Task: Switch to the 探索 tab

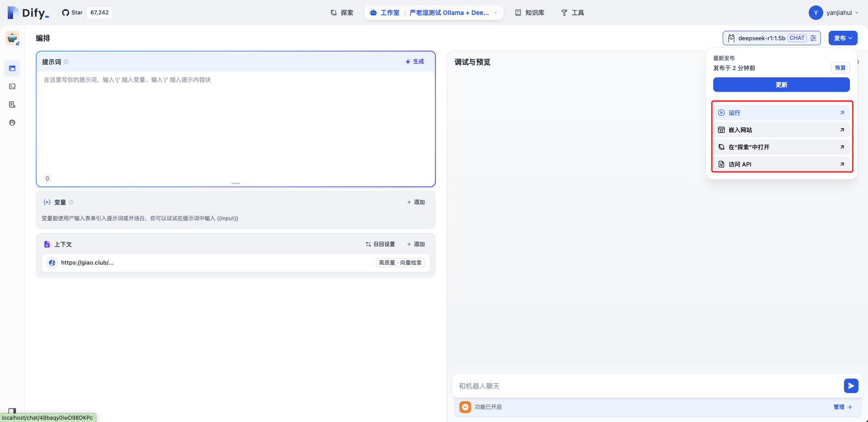Action: (342, 13)
